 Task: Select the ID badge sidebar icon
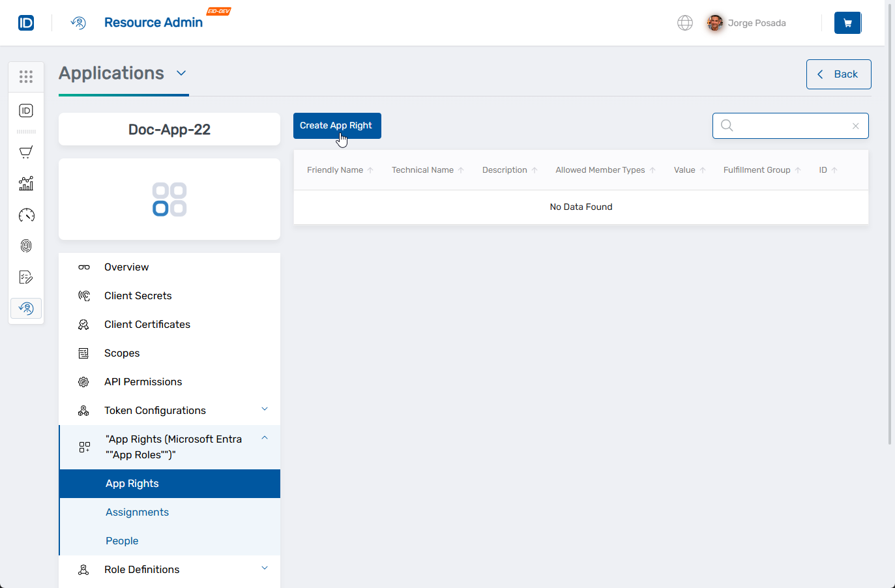[x=26, y=110]
